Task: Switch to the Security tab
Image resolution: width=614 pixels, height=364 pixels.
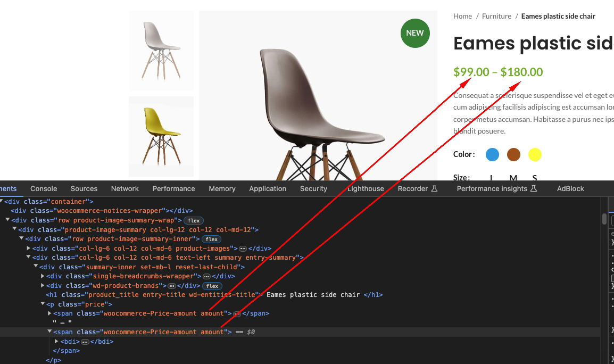Action: [314, 189]
